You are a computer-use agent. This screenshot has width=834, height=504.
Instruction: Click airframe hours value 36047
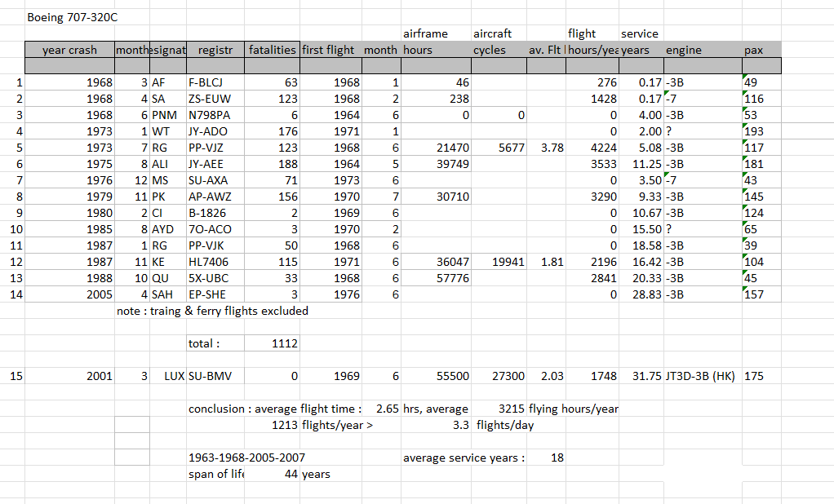coord(436,262)
